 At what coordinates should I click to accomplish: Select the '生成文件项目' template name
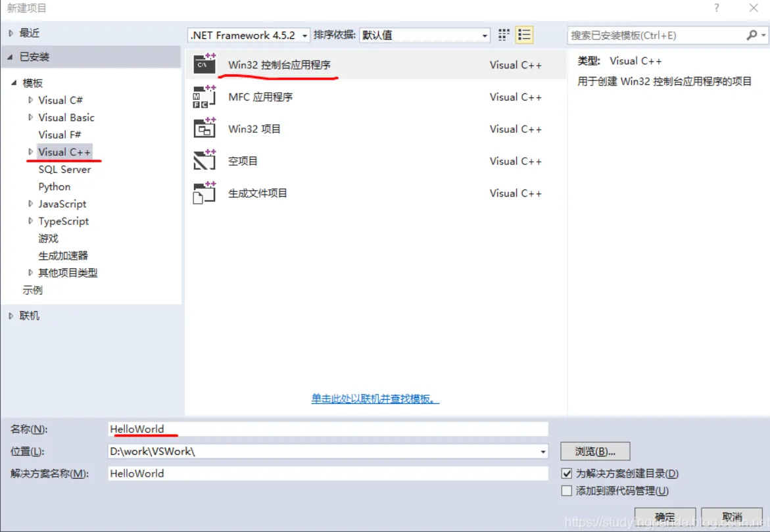click(x=257, y=193)
